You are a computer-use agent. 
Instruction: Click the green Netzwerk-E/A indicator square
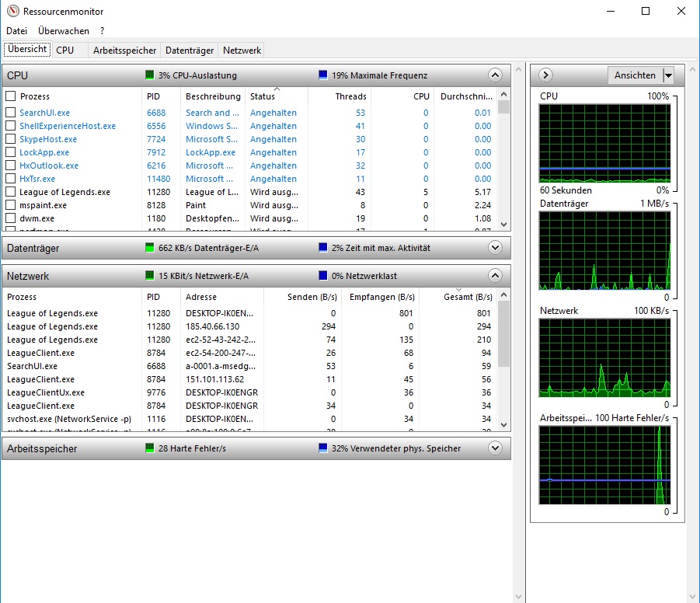[x=150, y=276]
